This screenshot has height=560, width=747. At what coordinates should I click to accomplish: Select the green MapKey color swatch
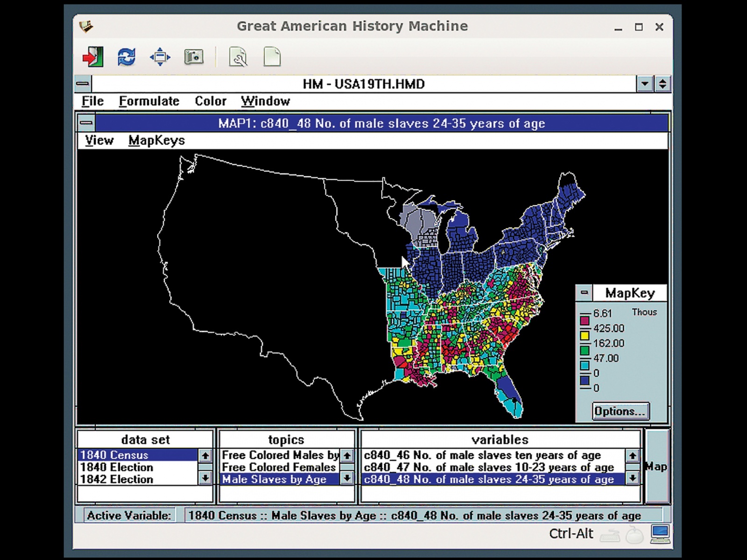pos(584,350)
